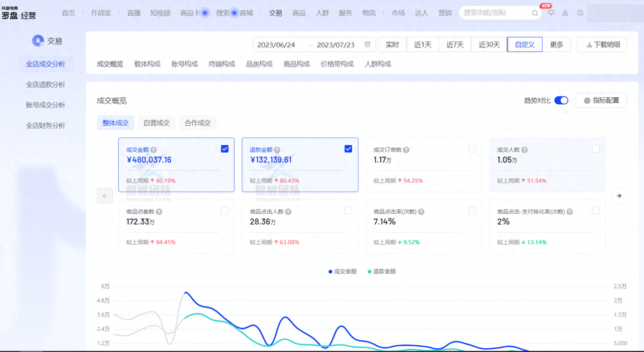The height and width of the screenshot is (352, 644).
Task: Check the 成交订单数 metric card checkbox
Action: click(472, 148)
